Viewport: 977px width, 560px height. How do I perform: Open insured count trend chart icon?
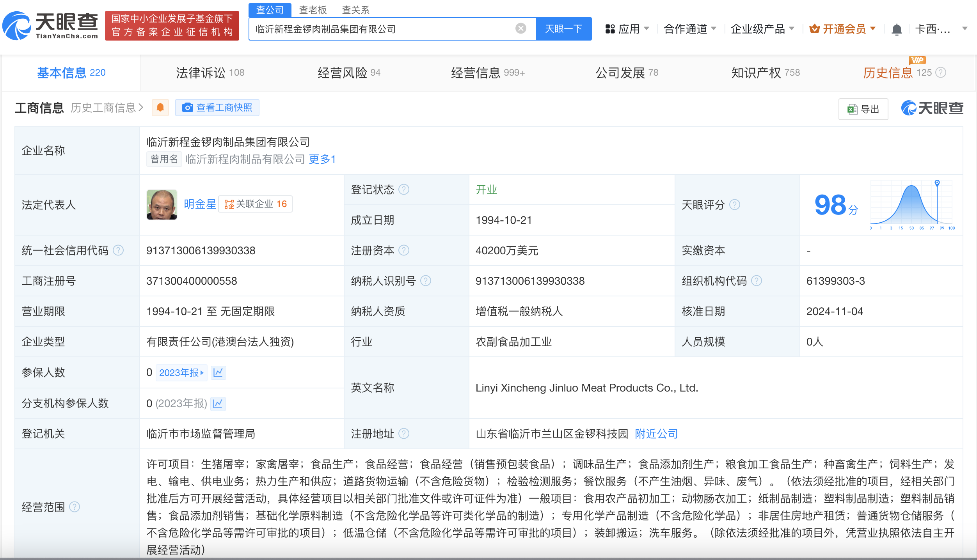pyautogui.click(x=218, y=372)
